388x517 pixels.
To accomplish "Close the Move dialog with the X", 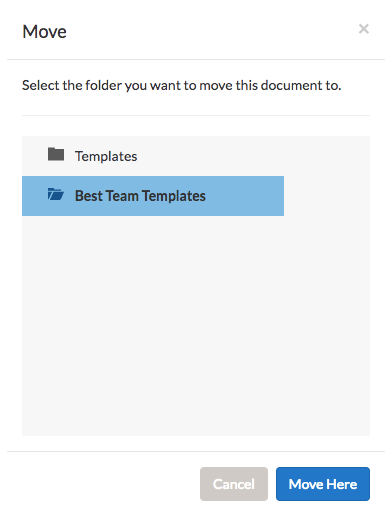I will coord(364,29).
